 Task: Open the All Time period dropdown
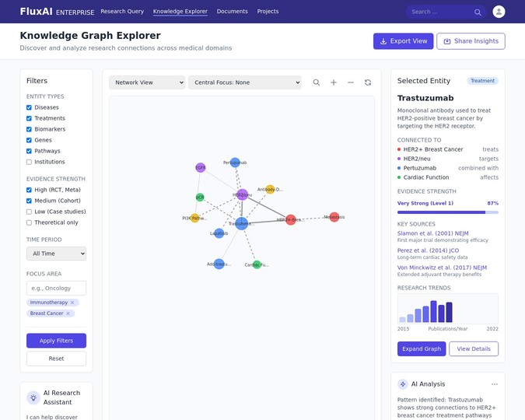[x=56, y=254]
